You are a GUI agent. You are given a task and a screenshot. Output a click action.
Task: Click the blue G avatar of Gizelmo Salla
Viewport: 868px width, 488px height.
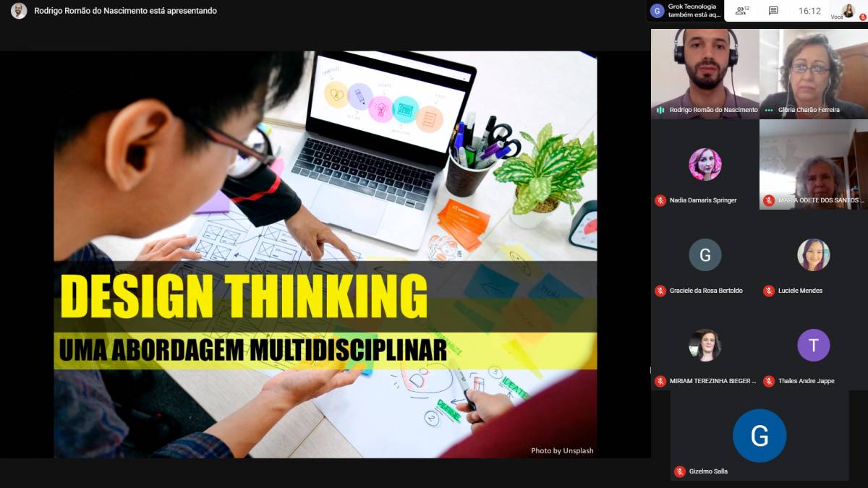click(x=759, y=435)
